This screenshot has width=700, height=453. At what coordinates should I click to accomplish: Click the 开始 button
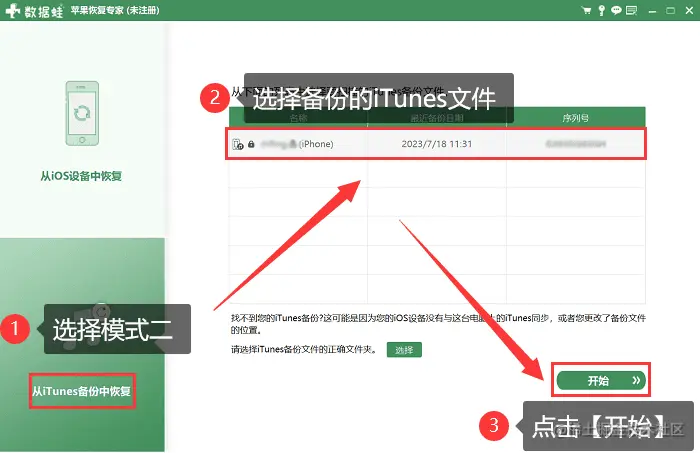pos(601,380)
